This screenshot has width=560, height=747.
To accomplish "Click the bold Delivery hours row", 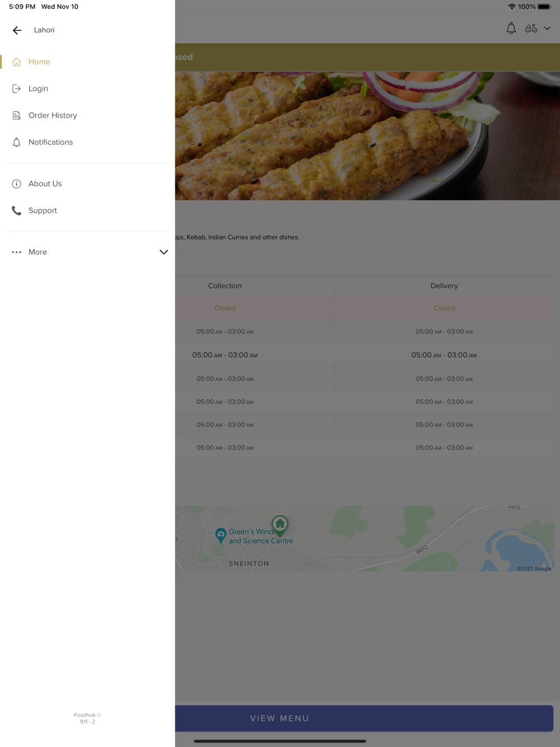I will [444, 355].
